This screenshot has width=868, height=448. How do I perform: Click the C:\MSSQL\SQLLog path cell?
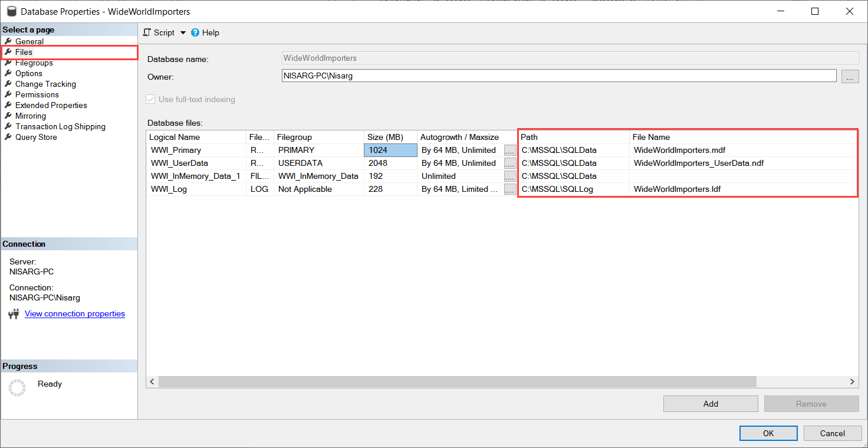[x=574, y=189]
